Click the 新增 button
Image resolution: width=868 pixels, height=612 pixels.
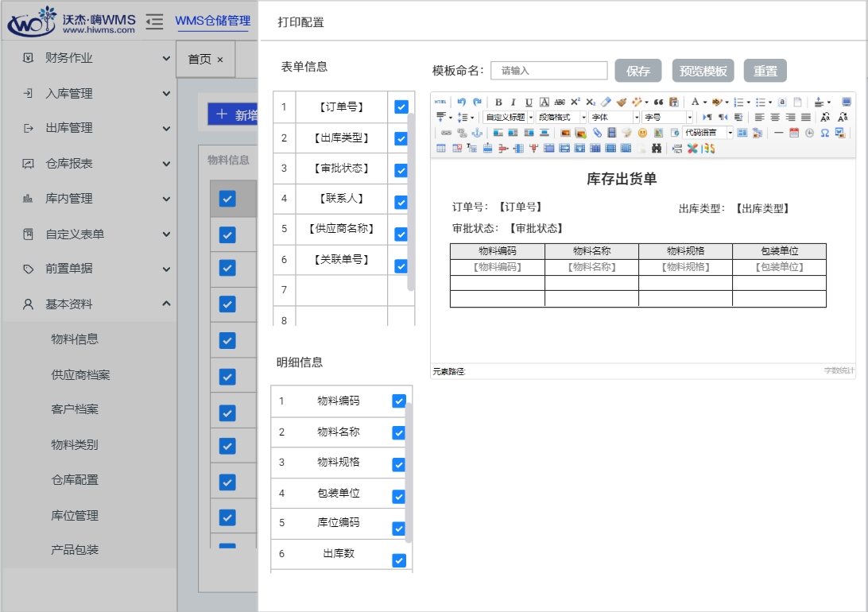pyautogui.click(x=233, y=114)
